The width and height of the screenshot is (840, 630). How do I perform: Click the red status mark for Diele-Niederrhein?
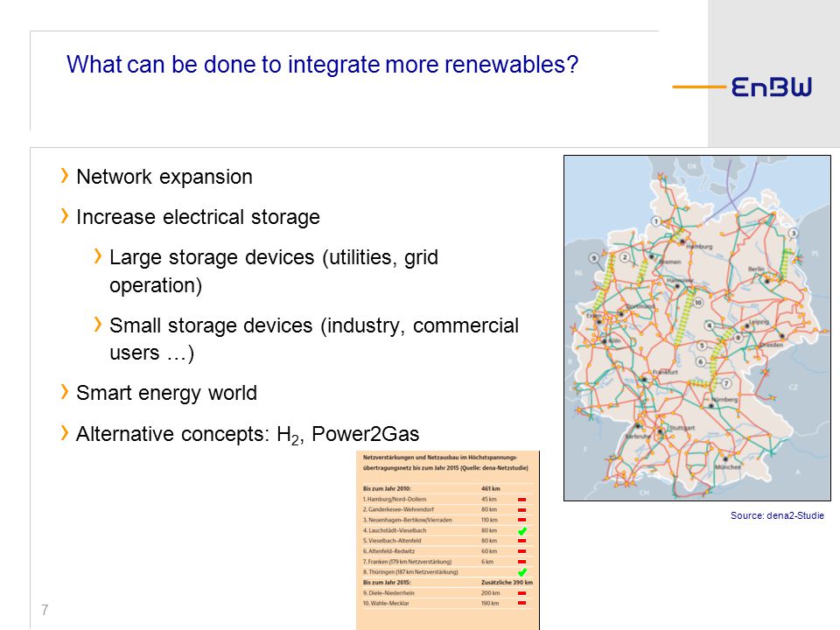(x=521, y=593)
